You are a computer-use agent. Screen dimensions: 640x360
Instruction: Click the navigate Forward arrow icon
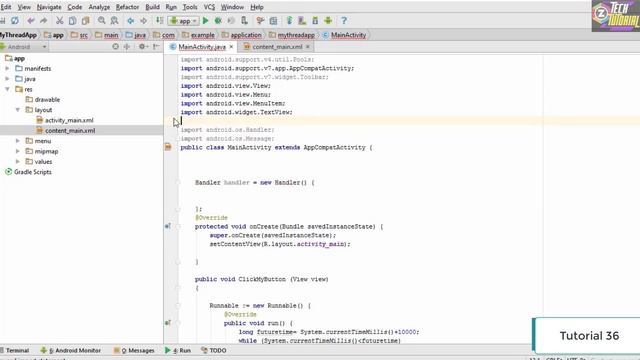[x=143, y=20]
